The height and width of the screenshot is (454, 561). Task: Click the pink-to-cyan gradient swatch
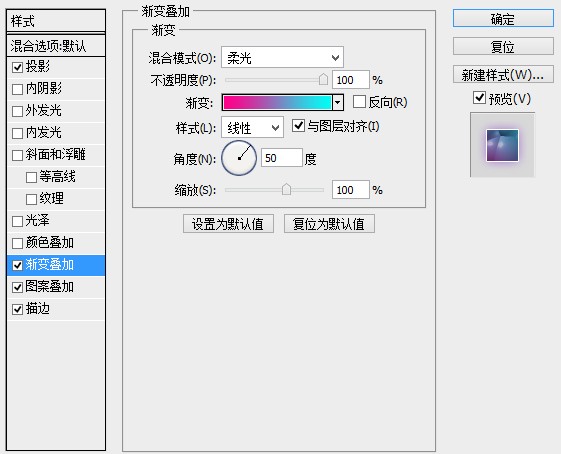pos(277,103)
